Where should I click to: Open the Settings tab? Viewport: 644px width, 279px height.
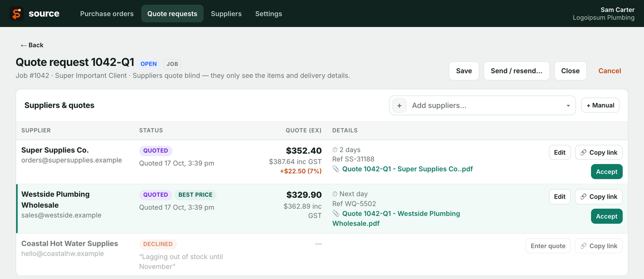coord(269,14)
